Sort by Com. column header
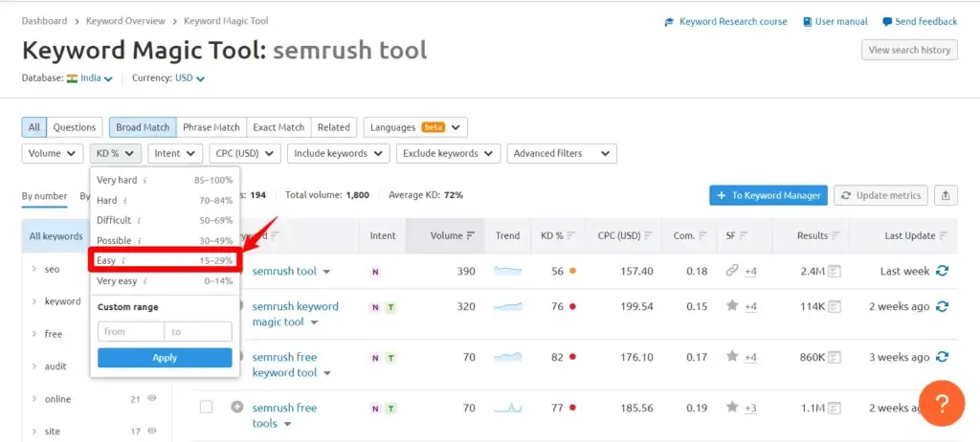Image resolution: width=980 pixels, height=442 pixels. click(x=690, y=235)
